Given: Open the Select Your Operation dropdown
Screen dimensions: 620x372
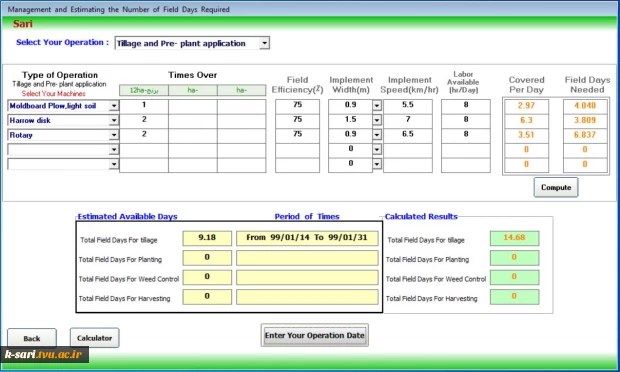Looking at the screenshot, I should tap(265, 43).
